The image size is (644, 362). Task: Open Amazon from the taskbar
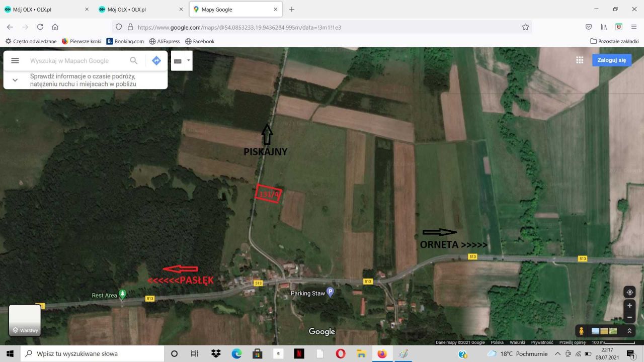pyautogui.click(x=278, y=353)
